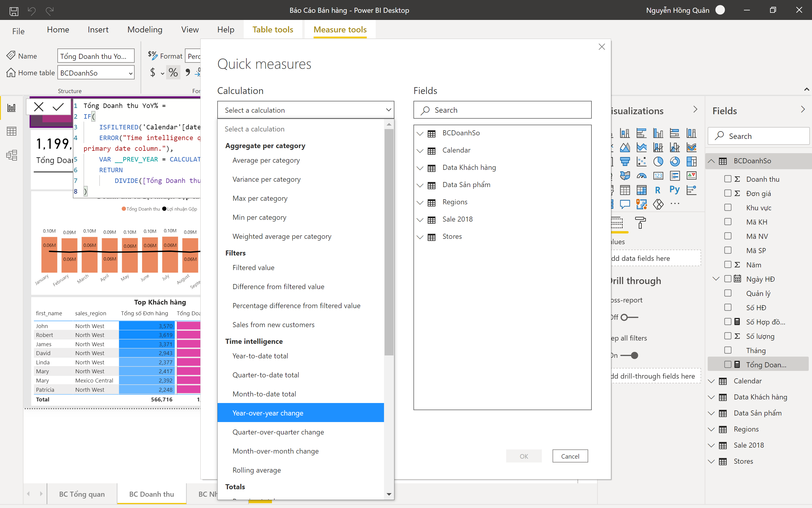Check the Mã KH field checkbox

[728, 222]
